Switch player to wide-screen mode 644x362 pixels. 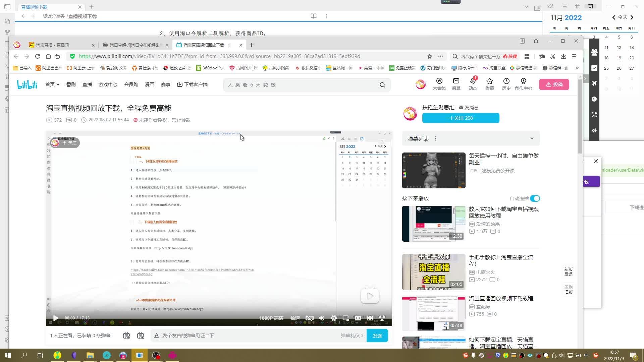pyautogui.click(x=358, y=318)
